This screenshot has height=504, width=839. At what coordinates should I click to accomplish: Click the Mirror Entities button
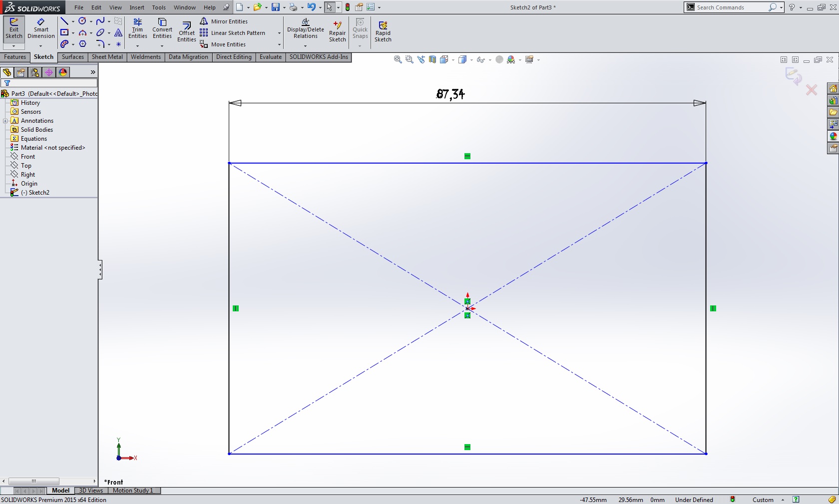click(224, 21)
